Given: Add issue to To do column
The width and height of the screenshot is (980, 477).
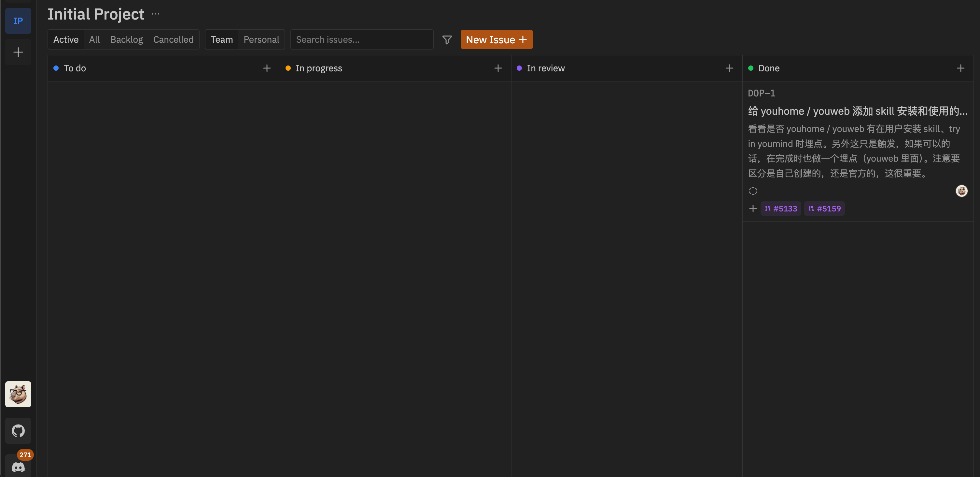Looking at the screenshot, I should 267,68.
